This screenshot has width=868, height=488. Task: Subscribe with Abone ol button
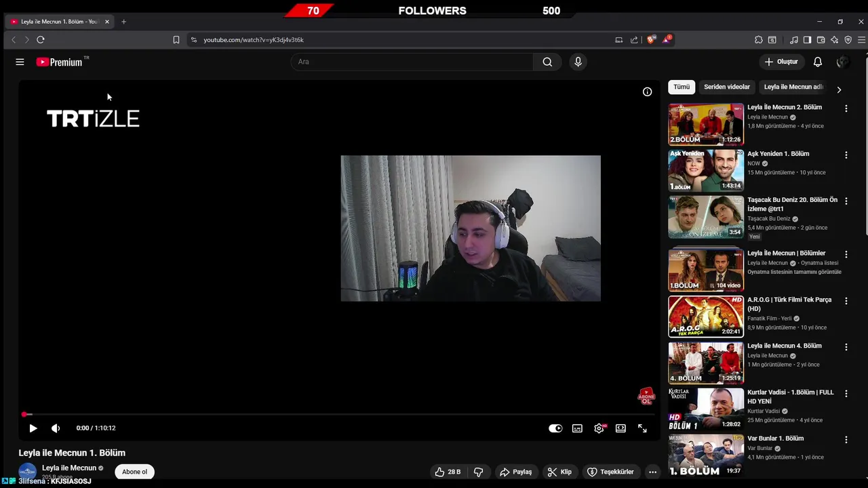tap(134, 472)
